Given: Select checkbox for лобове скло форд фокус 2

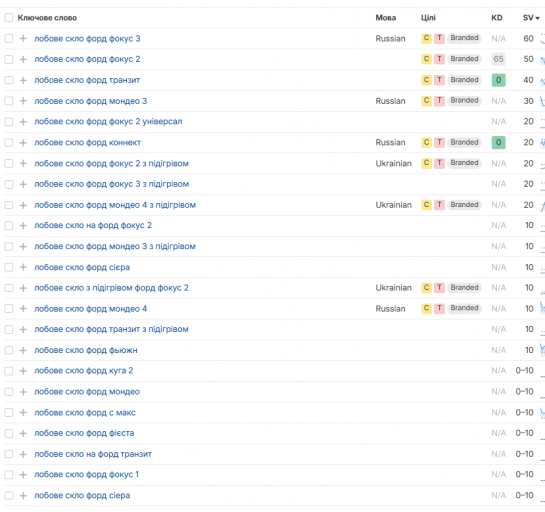Looking at the screenshot, I should tap(9, 59).
